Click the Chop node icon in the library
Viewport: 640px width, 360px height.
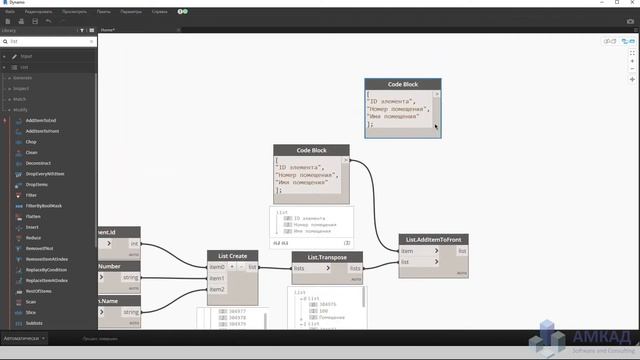19,142
